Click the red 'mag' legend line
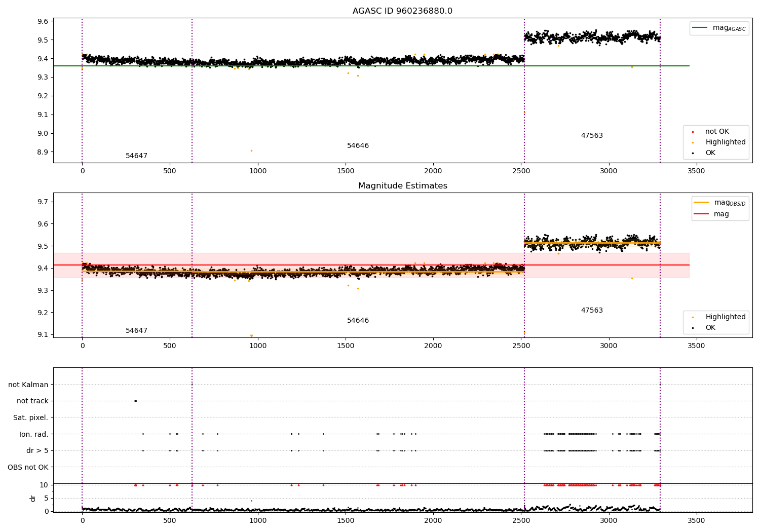760x532 pixels. coord(701,214)
